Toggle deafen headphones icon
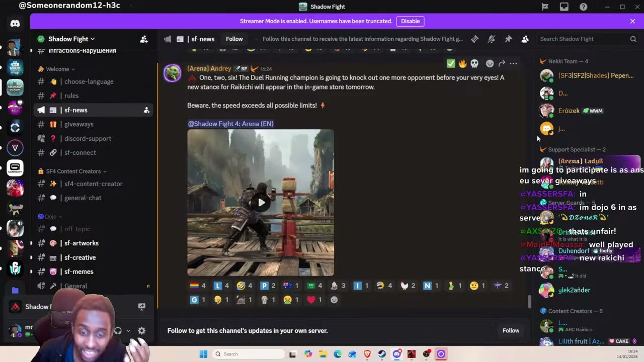Viewport: 644px width, 362px height. 118,330
